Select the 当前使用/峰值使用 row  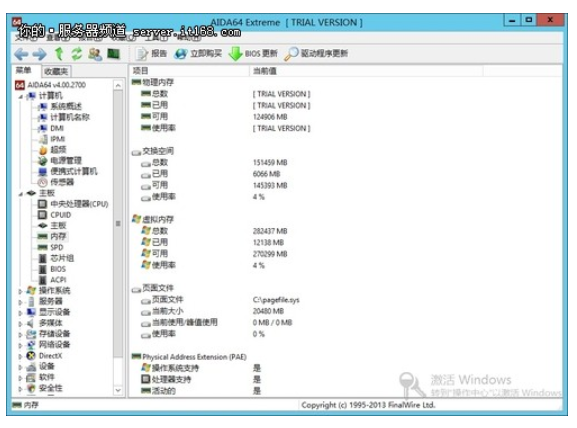179,322
